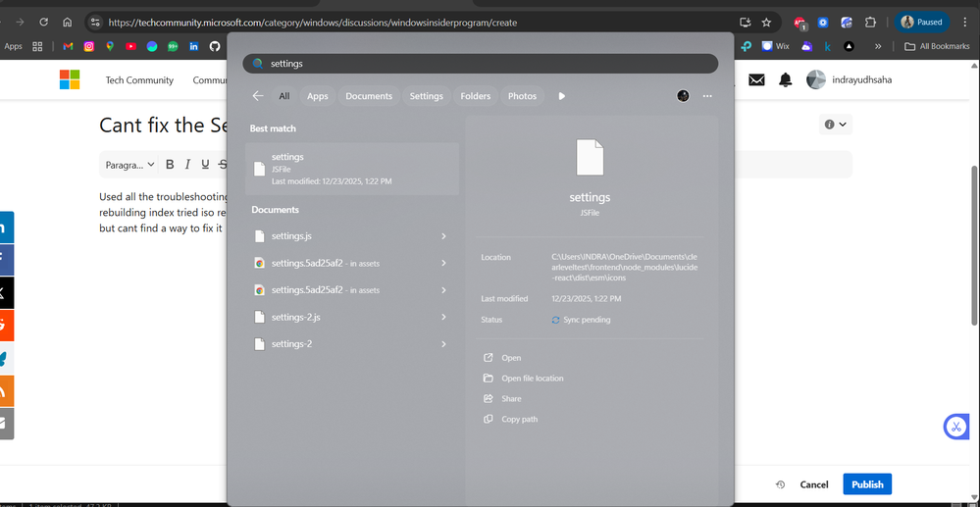
Task: Open Chrome three-dot menu
Action: click(965, 22)
